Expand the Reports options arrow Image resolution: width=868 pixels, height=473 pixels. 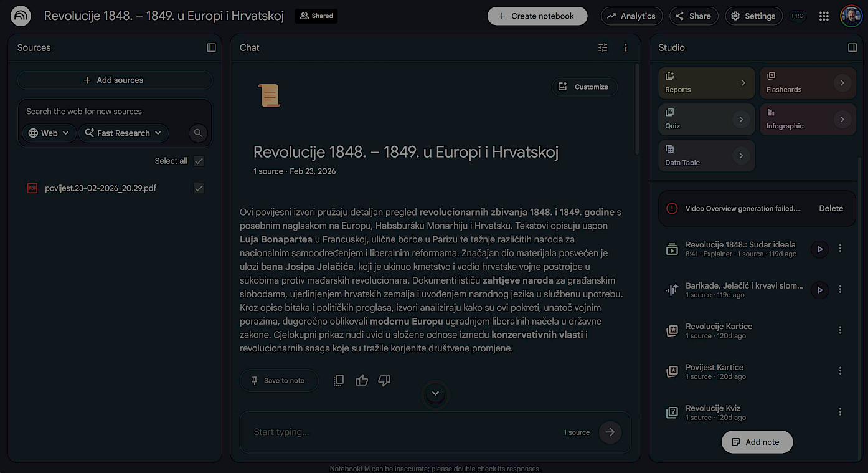743,83
